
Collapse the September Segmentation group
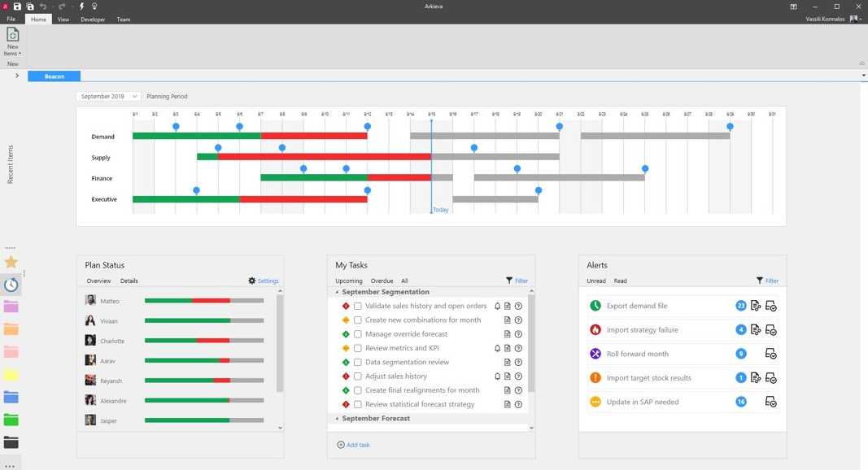(338, 292)
